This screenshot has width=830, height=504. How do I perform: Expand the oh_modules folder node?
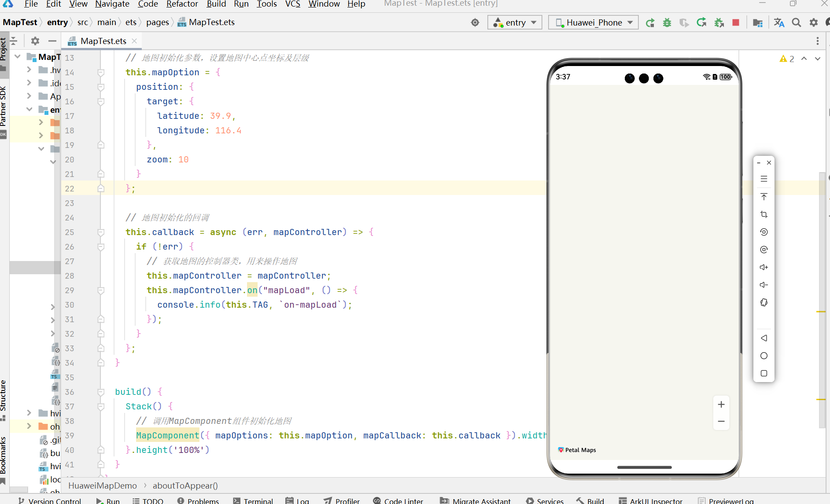tap(29, 426)
